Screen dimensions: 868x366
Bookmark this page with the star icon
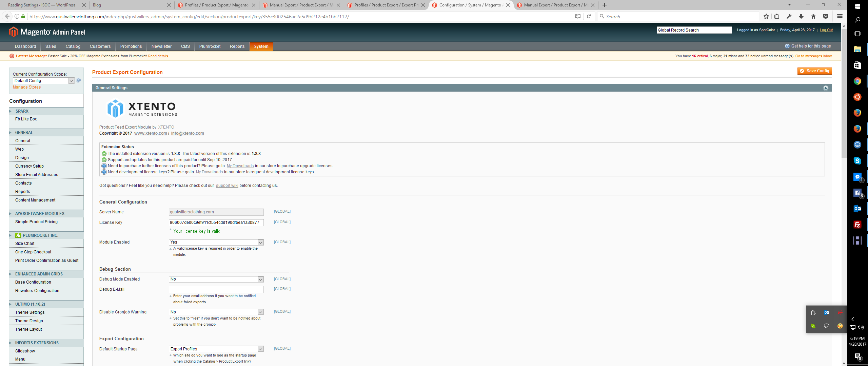(766, 16)
